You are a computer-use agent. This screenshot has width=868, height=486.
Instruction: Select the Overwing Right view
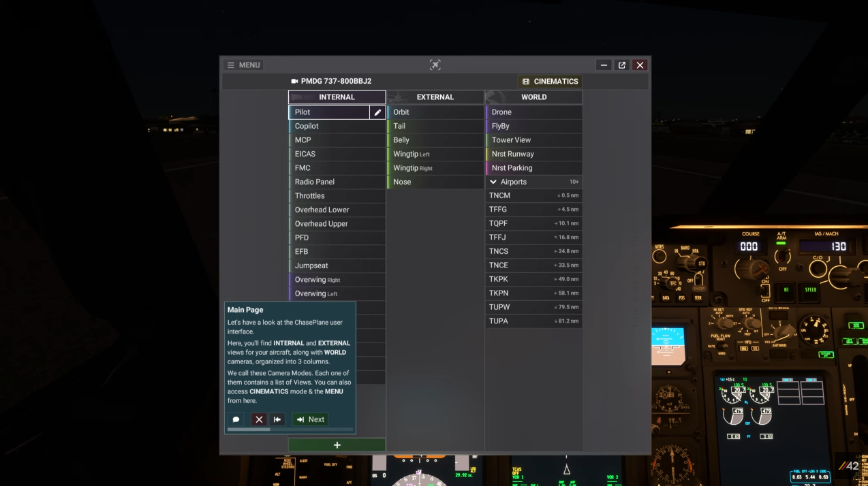tap(337, 280)
